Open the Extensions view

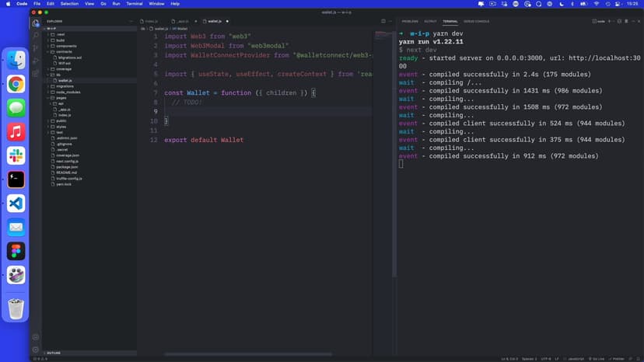(36, 73)
